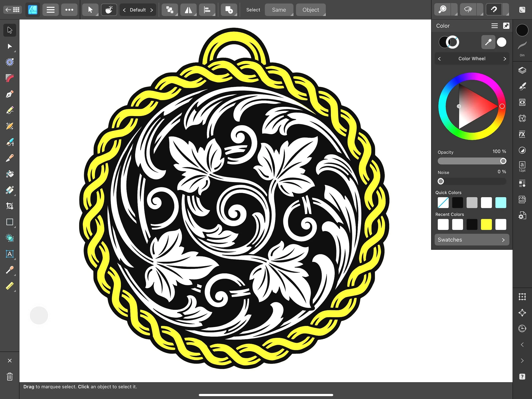Select the Crop tool
The height and width of the screenshot is (399, 532).
pyautogui.click(x=10, y=206)
